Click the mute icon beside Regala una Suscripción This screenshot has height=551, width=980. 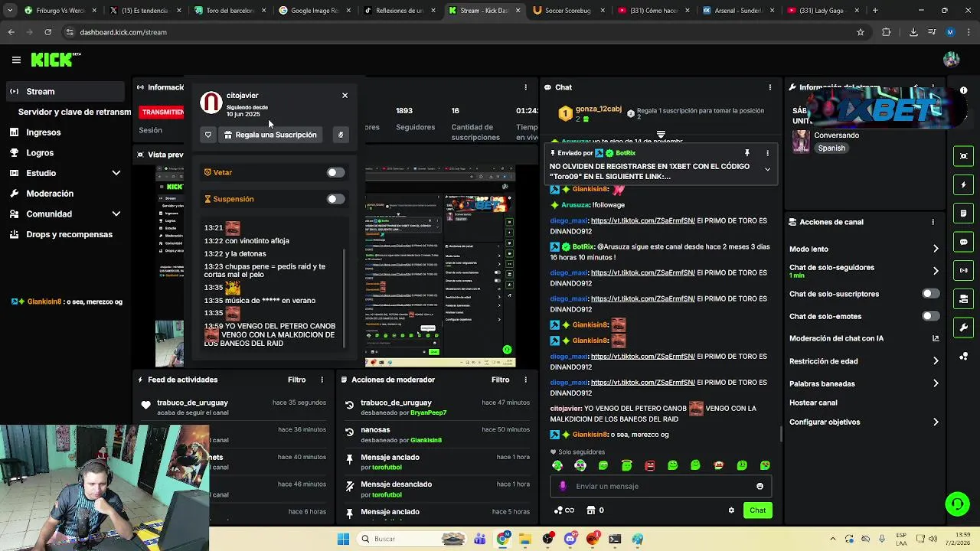pos(341,135)
